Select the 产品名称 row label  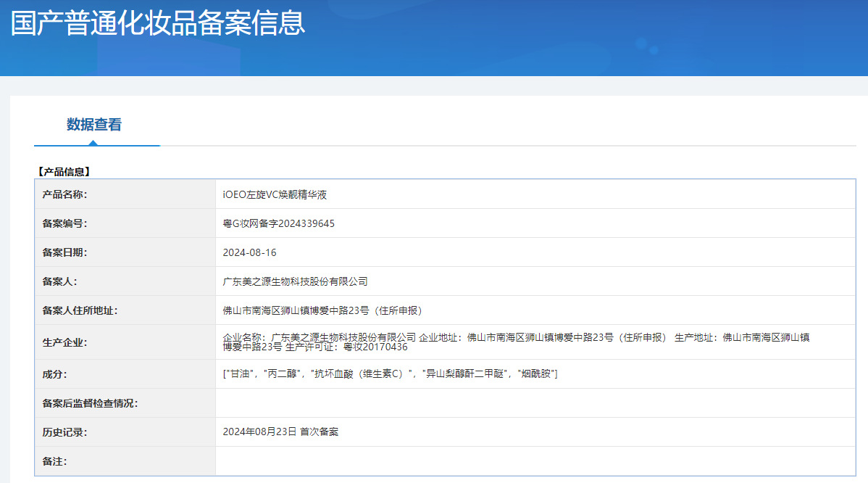tap(64, 194)
